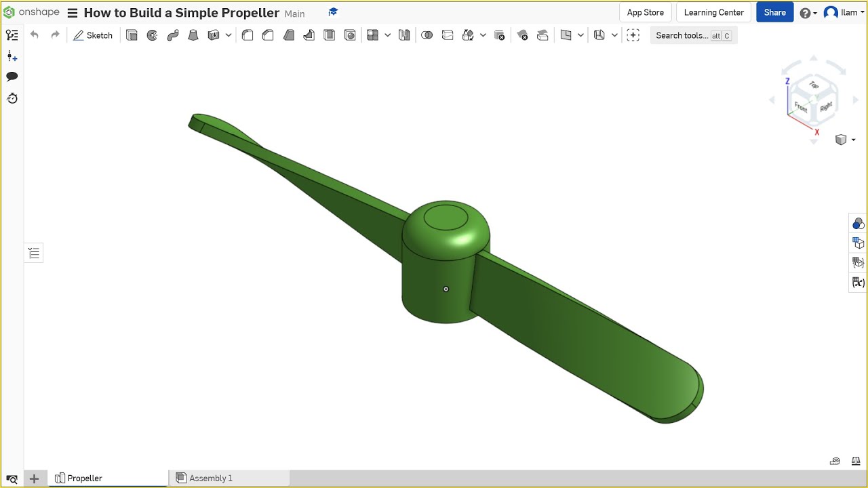The image size is (868, 488).
Task: Expand the Transform tool dropdown arrow
Action: pos(484,35)
